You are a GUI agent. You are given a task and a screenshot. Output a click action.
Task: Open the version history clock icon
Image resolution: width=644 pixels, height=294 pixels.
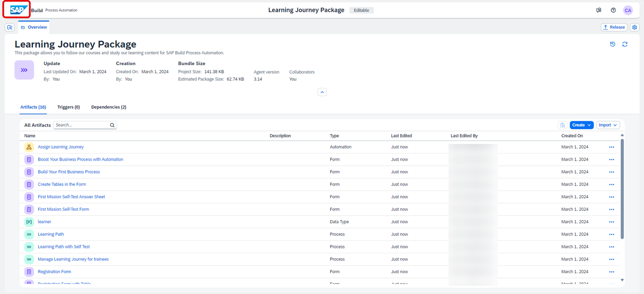613,44
